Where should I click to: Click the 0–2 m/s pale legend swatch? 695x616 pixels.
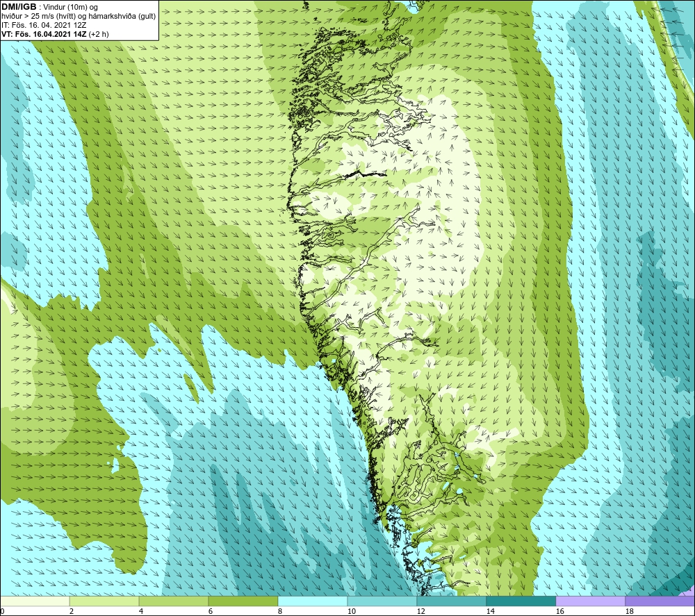tap(35, 601)
